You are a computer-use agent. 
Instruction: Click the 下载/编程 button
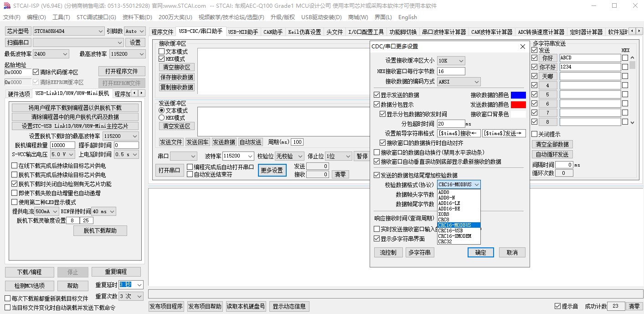(30, 272)
